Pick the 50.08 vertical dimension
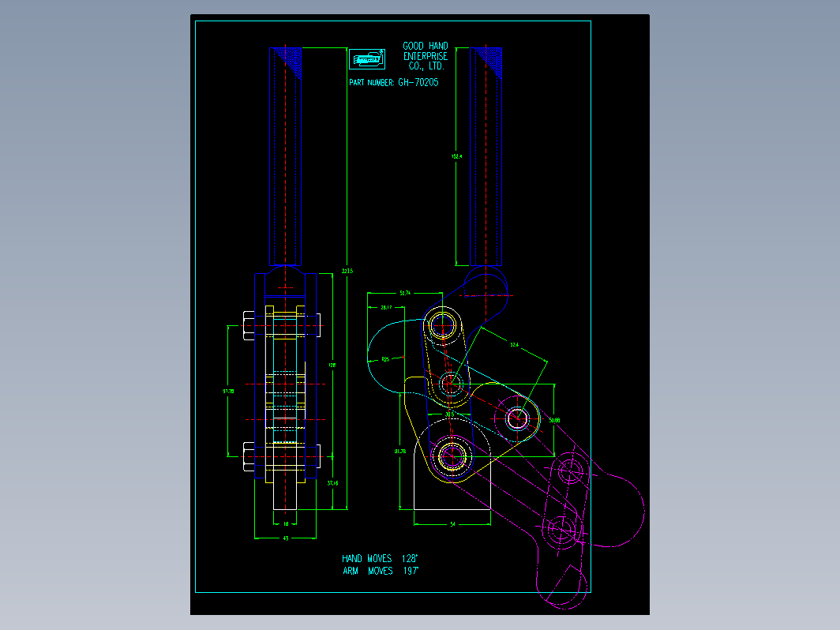This screenshot has width=840, height=630. [x=554, y=421]
